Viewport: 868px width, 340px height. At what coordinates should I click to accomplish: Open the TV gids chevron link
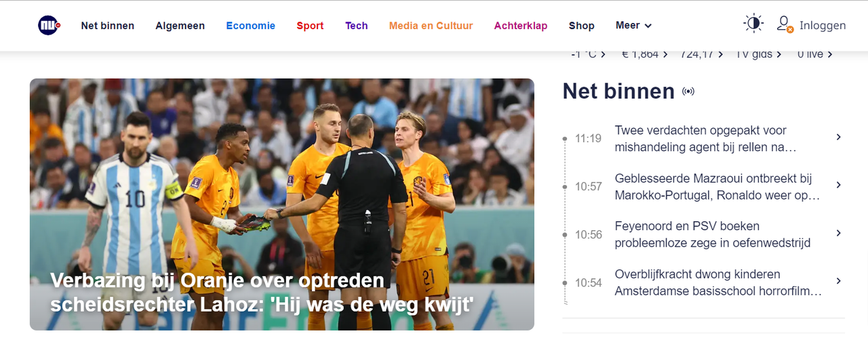pyautogui.click(x=759, y=54)
